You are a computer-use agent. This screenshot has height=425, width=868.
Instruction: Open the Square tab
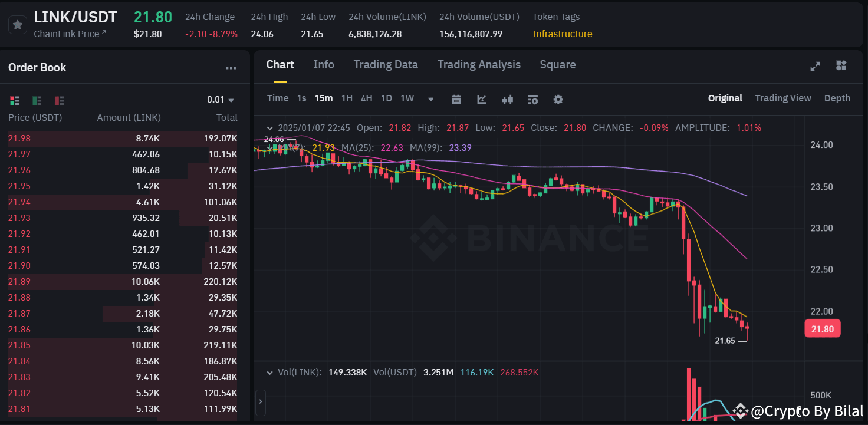pos(558,65)
